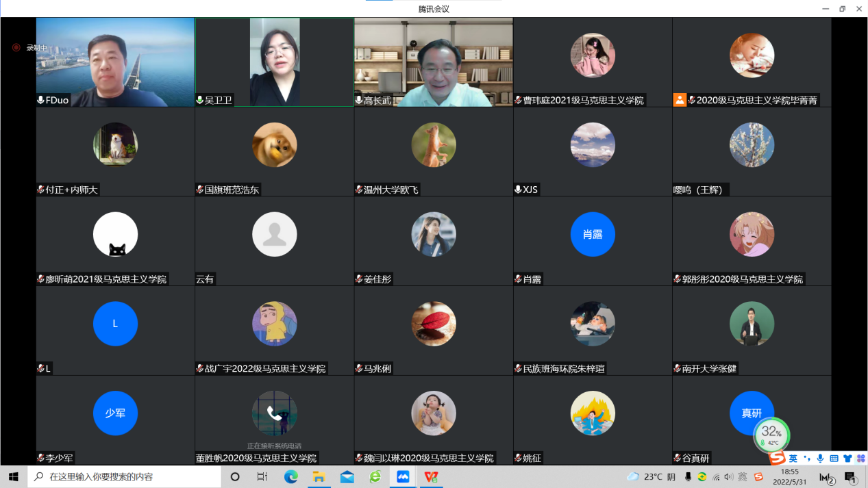Toggle Sogou input language 英 button
868x488 pixels.
793,459
